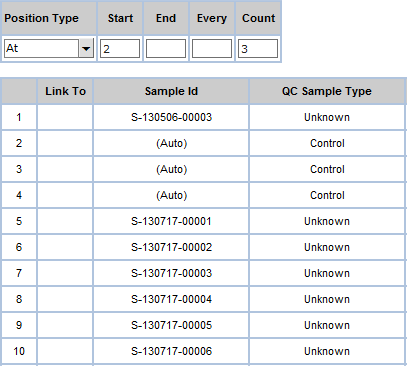Image resolution: width=407 pixels, height=366 pixels.
Task: Click the empty Every input field
Action: click(212, 49)
